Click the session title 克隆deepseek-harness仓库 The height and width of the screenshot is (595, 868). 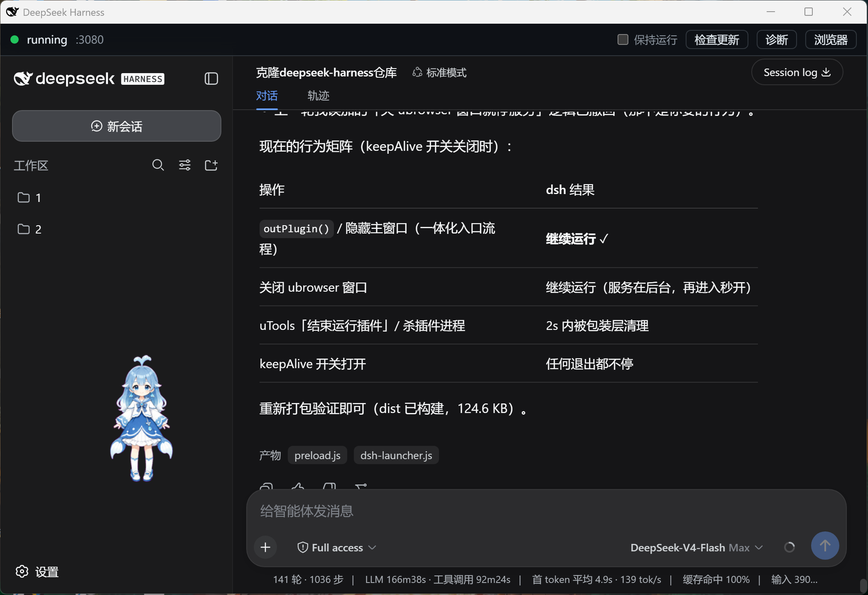(326, 72)
